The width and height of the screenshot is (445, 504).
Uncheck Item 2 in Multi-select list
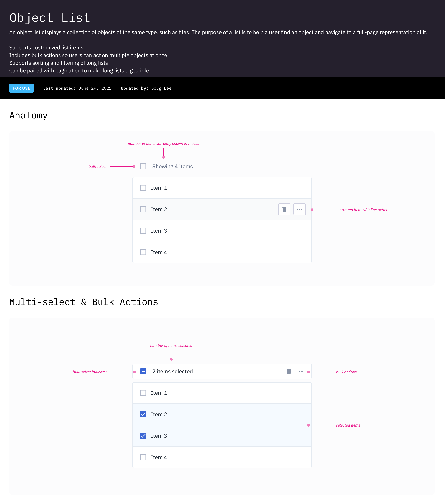(x=143, y=414)
